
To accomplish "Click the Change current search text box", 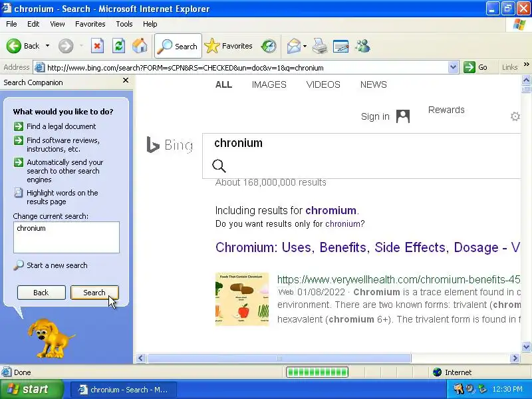I will (66, 237).
